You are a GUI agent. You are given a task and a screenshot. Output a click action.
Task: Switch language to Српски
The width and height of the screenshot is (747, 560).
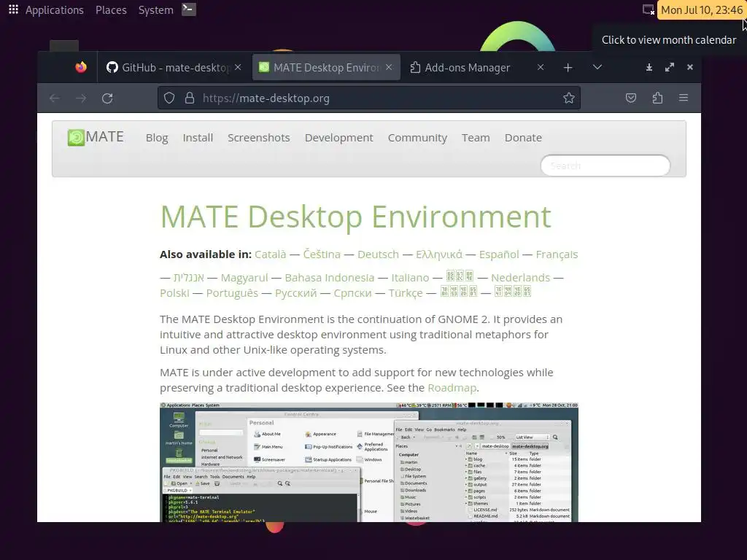[352, 293]
